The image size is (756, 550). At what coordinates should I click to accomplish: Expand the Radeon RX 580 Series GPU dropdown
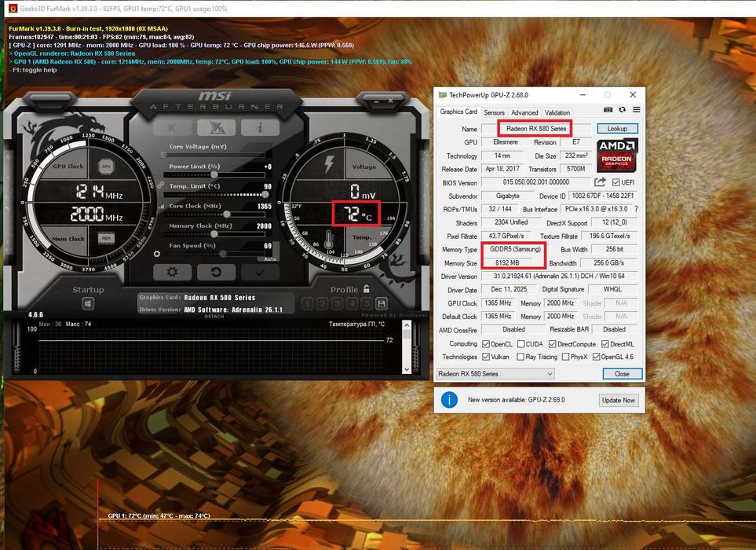click(x=495, y=373)
